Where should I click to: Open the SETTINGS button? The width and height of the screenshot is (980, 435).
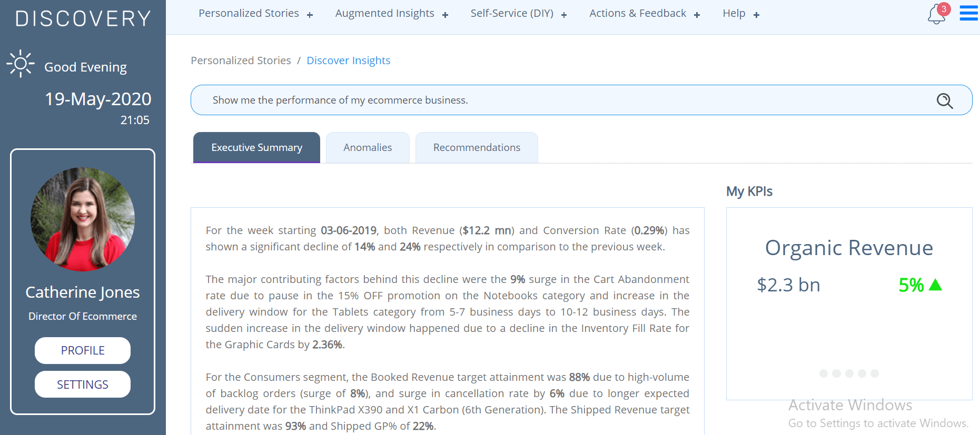pyautogui.click(x=83, y=385)
